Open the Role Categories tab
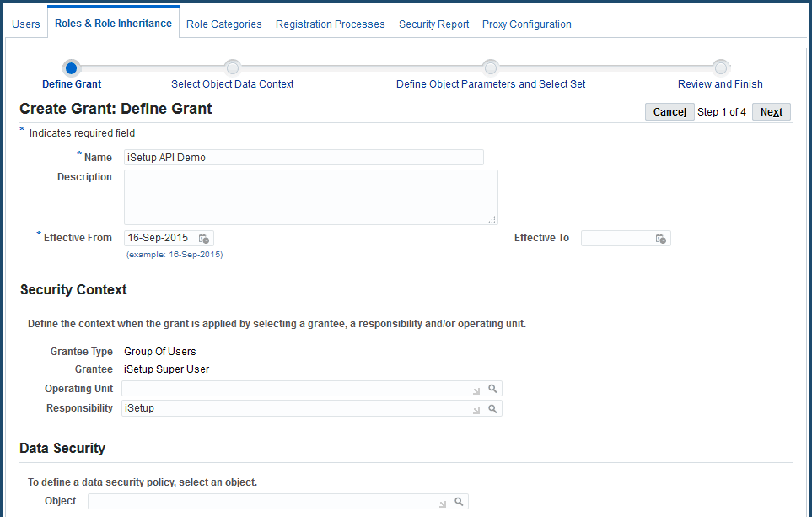 coord(224,24)
